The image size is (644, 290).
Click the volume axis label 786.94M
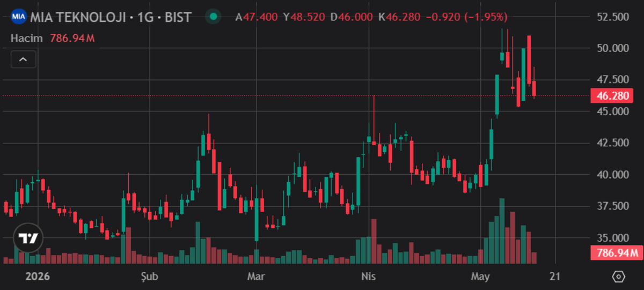[x=616, y=253]
